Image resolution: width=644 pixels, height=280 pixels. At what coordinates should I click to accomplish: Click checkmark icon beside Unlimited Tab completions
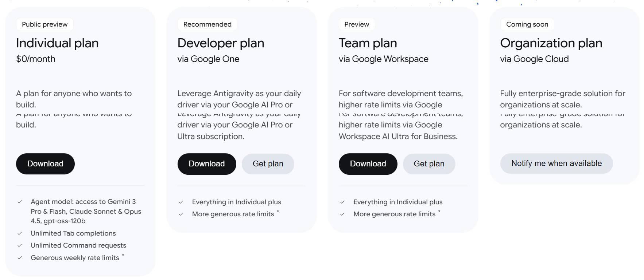click(20, 233)
